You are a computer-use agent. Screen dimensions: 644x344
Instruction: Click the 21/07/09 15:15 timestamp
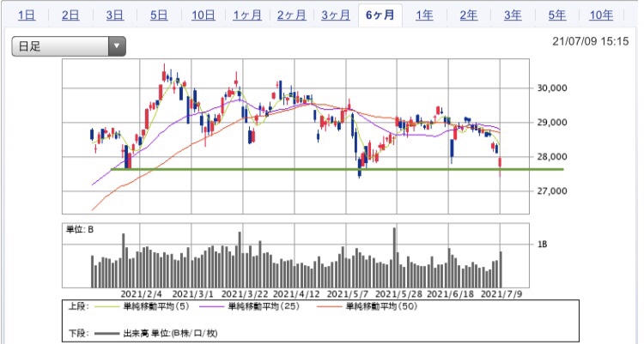click(591, 41)
